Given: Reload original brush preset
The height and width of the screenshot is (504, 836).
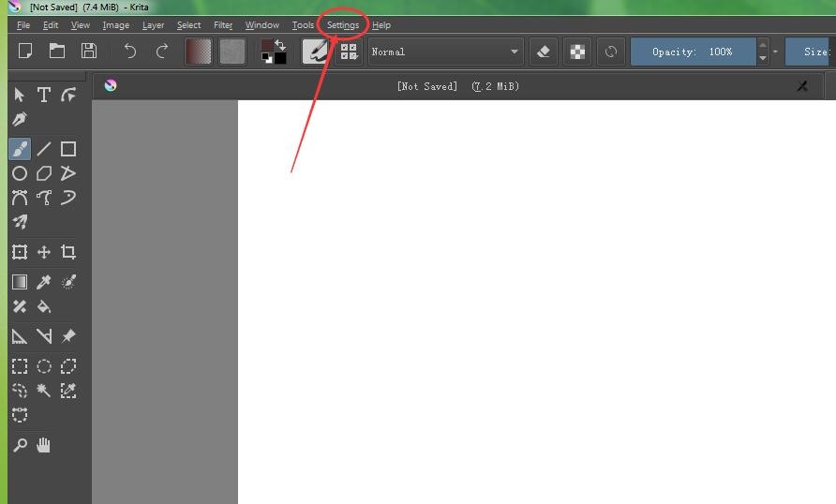Looking at the screenshot, I should (611, 52).
